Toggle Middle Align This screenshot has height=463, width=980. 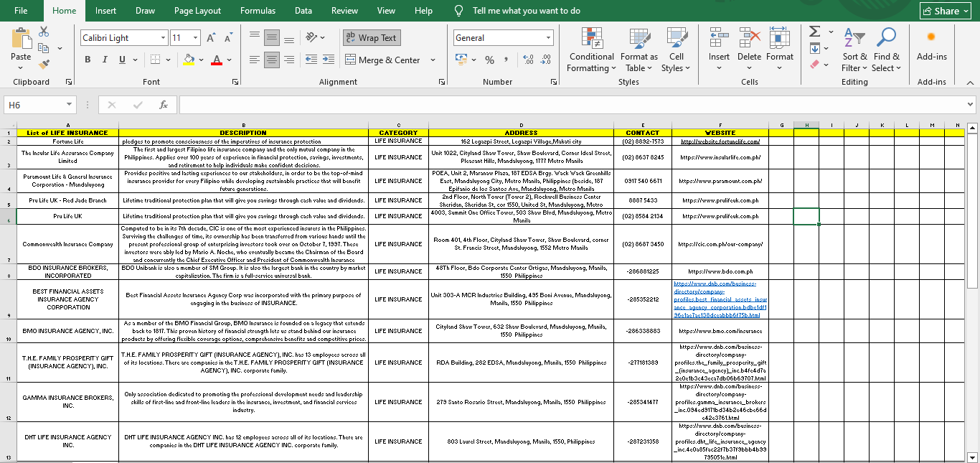click(x=272, y=37)
